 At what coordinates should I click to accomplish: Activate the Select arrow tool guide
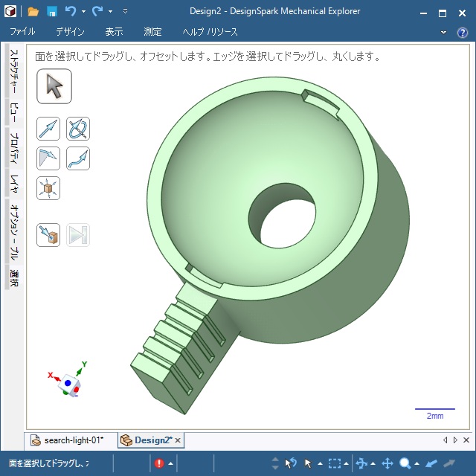point(54,86)
